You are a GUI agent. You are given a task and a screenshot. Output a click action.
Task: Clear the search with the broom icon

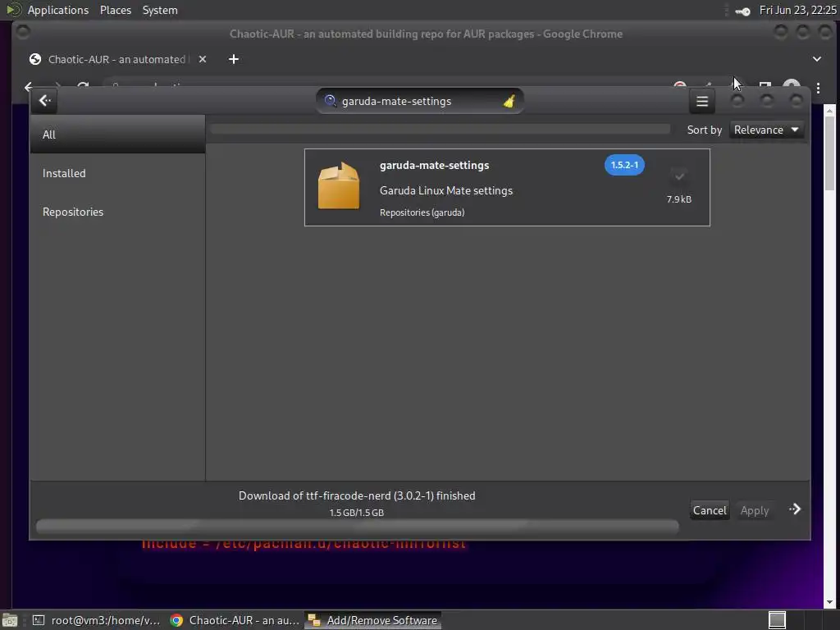[x=509, y=101]
